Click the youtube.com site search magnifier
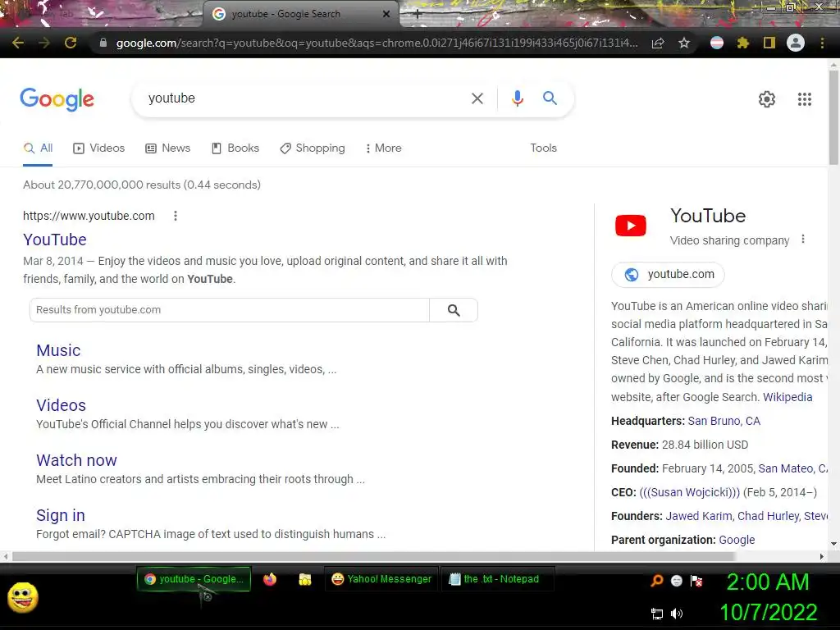The image size is (840, 630). [x=454, y=310]
